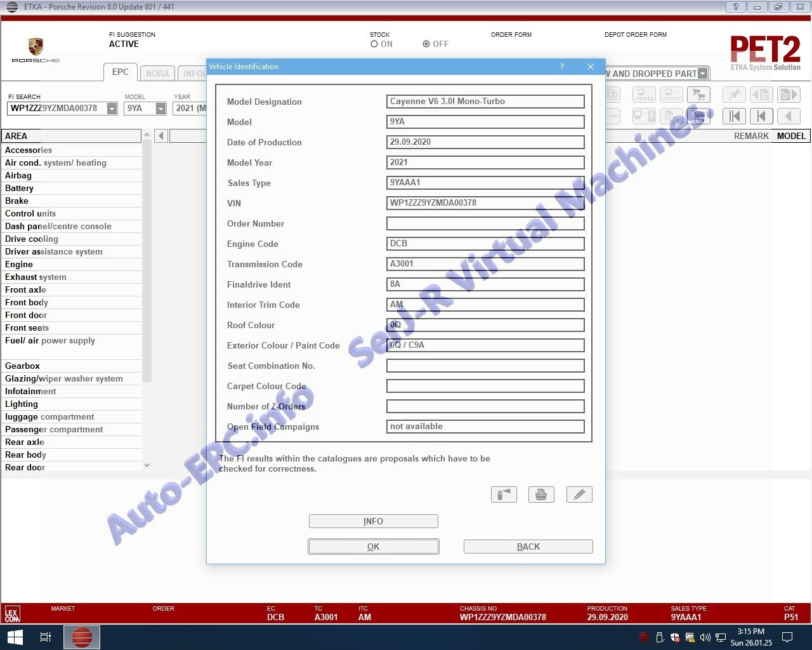Click the pushpin icon in toolbar
This screenshot has width=812, height=650.
pyautogui.click(x=735, y=95)
